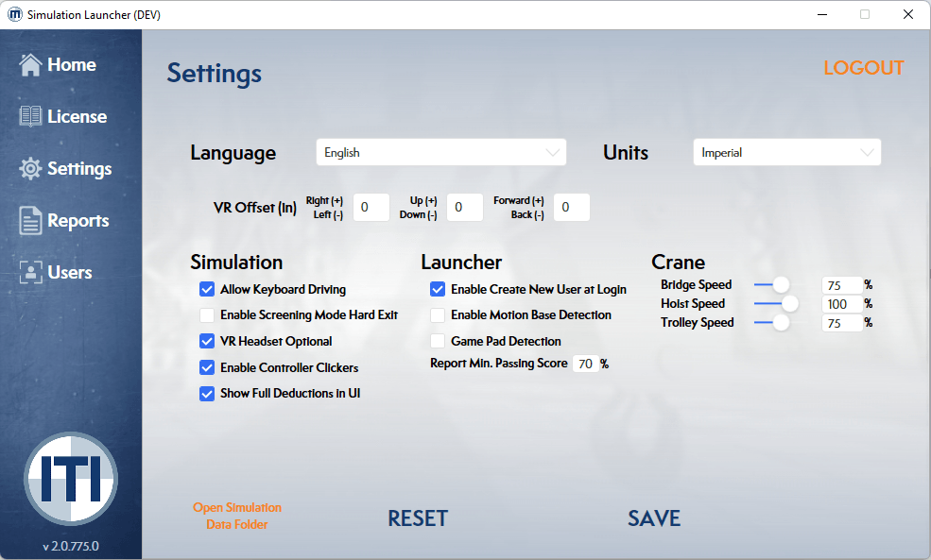This screenshot has height=560, width=931.
Task: Switch to the Settings section in the sidebar
Action: (76, 168)
